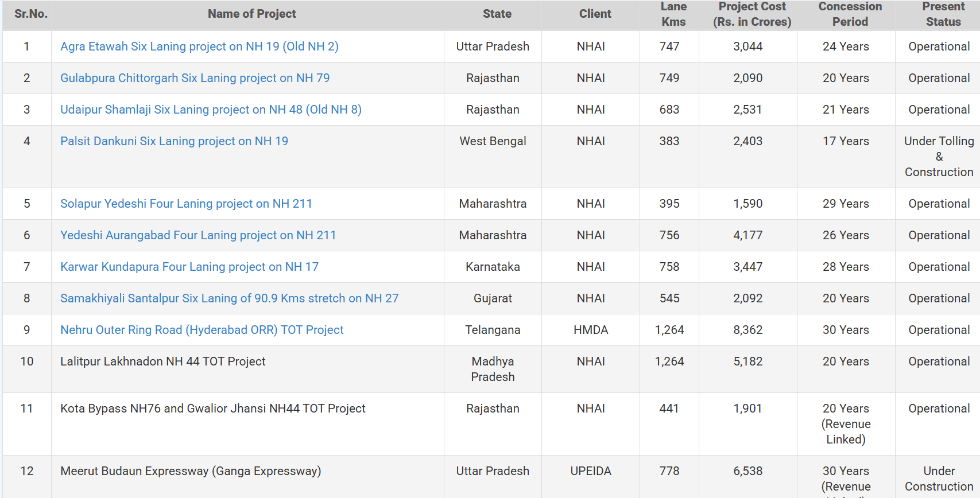Click the Present Status column header

coord(943,14)
